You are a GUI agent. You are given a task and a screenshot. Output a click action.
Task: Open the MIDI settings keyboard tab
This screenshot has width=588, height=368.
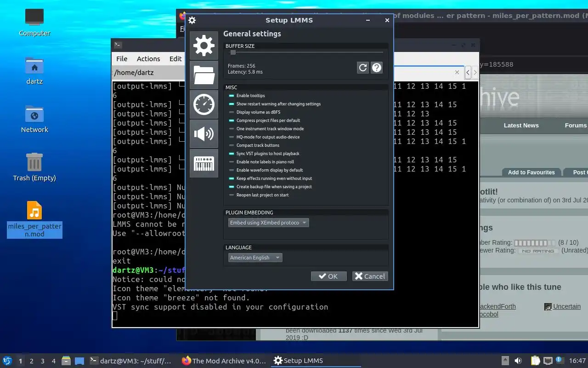(x=204, y=163)
